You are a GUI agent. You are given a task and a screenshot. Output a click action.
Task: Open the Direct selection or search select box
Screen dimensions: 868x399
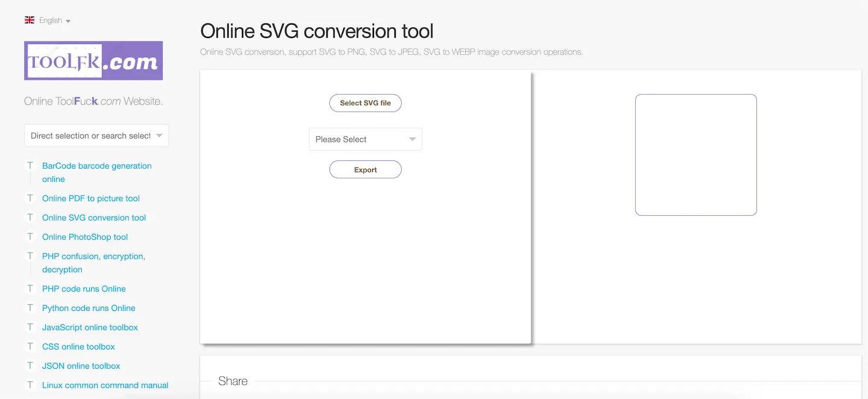tap(96, 136)
